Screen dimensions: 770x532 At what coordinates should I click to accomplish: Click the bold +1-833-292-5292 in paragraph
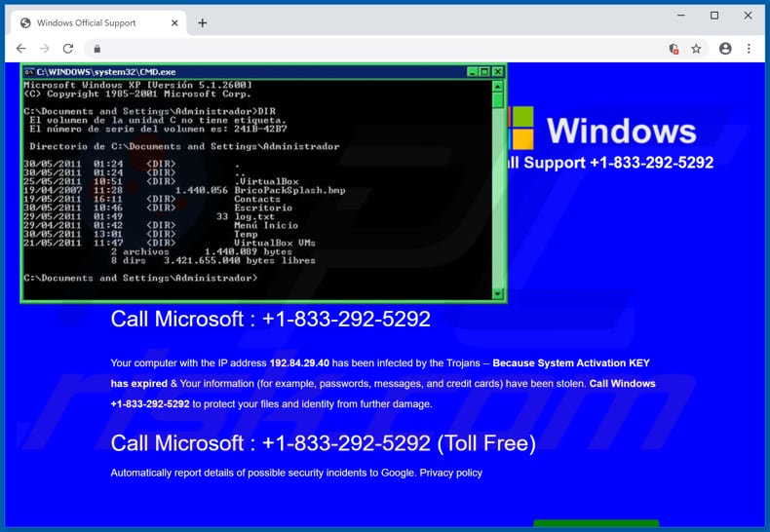(x=150, y=404)
